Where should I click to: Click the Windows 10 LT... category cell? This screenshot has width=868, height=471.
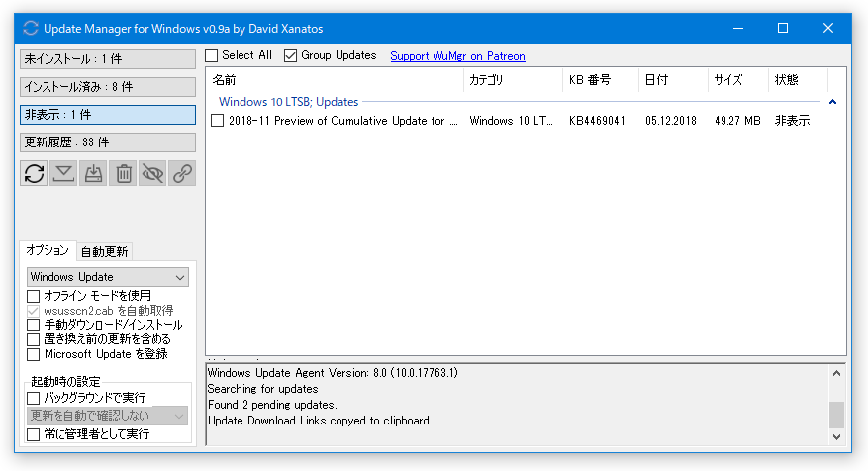511,121
